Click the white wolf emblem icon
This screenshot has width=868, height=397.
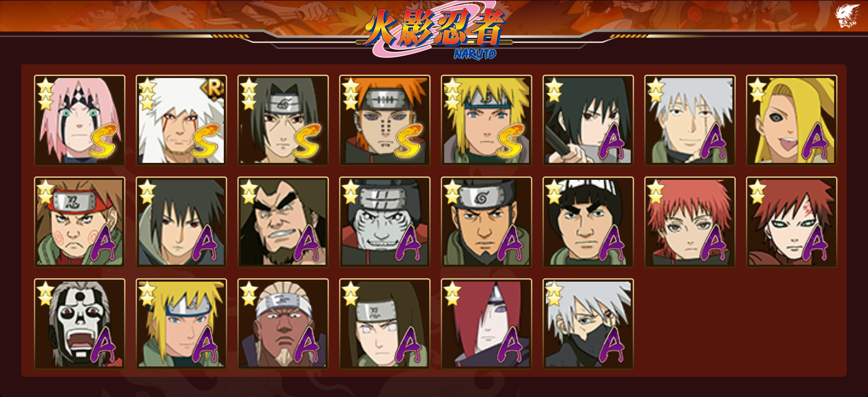click(x=847, y=16)
